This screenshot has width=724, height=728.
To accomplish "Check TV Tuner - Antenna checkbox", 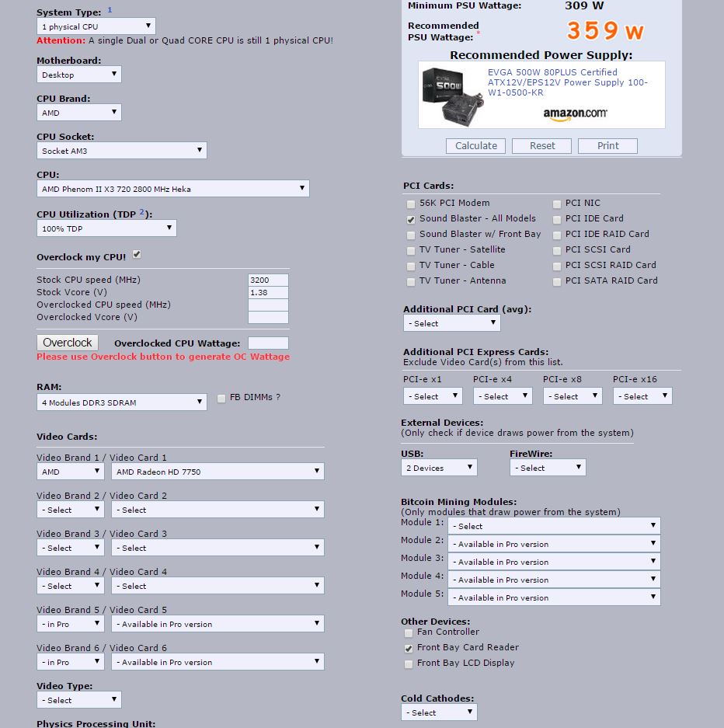I will [411, 282].
